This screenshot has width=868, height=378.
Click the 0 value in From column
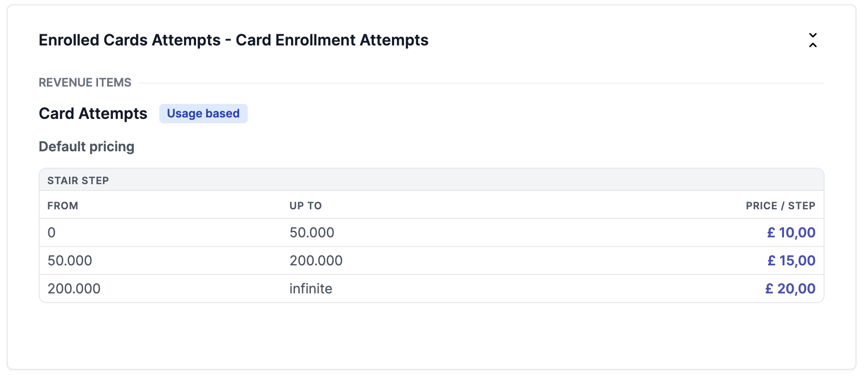[x=52, y=233]
